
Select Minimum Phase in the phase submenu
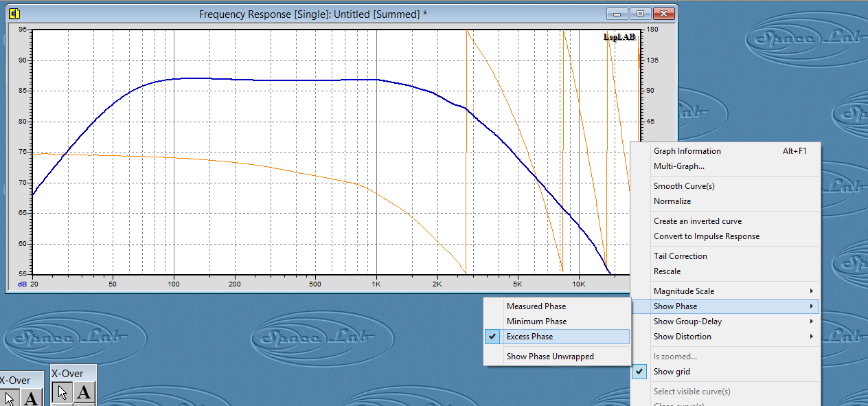point(557,322)
